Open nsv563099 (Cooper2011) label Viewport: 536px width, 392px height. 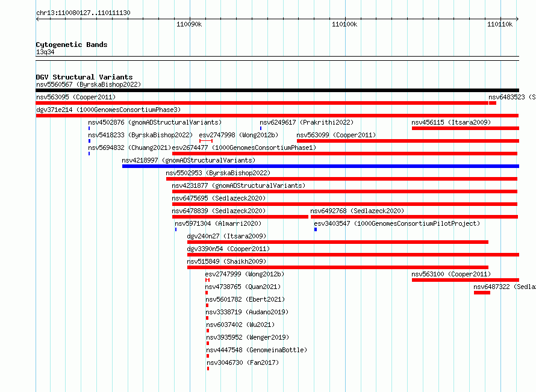[x=337, y=135]
